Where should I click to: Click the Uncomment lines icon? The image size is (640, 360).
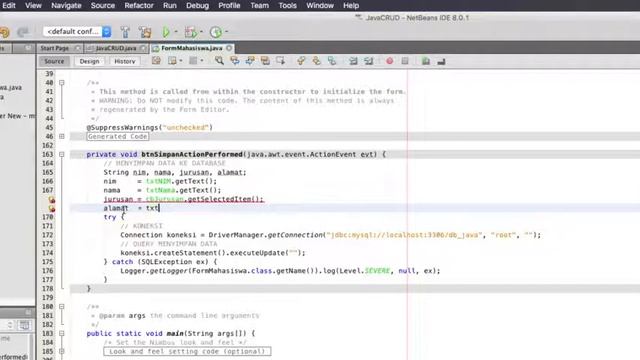pyautogui.click(x=441, y=62)
